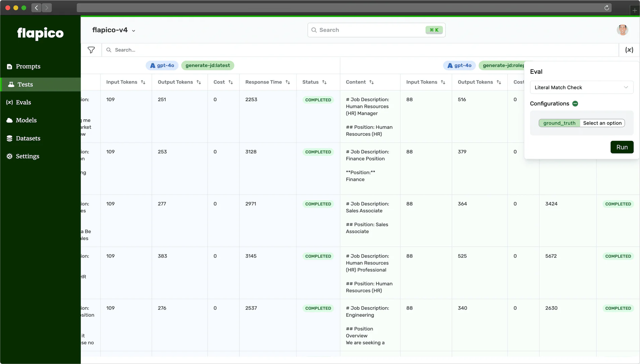
Task: Remove the configuration with the minus icon
Action: 575,103
